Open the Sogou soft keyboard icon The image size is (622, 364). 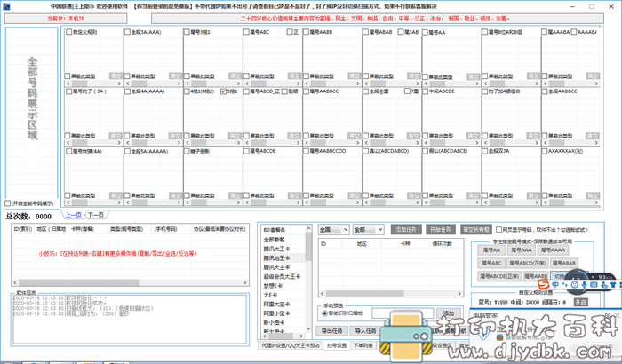(x=594, y=285)
